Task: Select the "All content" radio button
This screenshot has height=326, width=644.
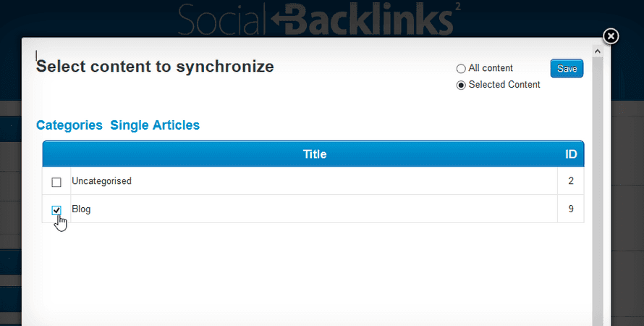Action: click(461, 69)
